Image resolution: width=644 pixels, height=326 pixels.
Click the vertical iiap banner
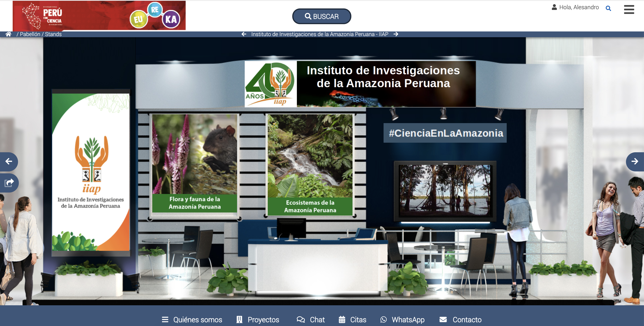click(x=91, y=172)
